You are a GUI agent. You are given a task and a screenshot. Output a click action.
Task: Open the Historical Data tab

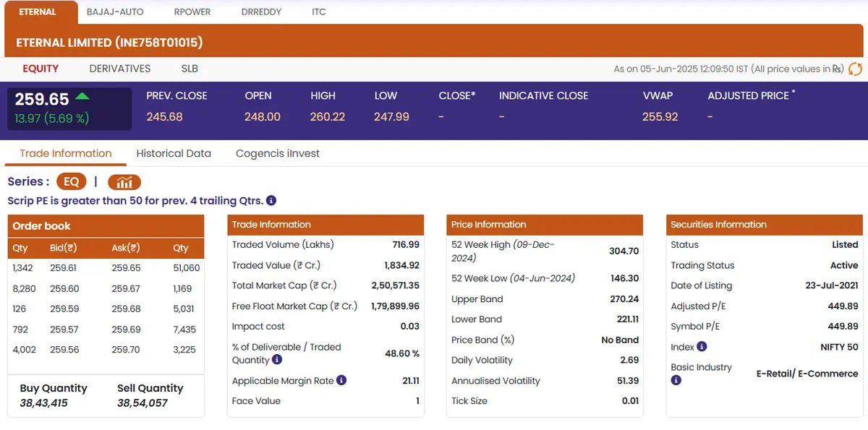coord(174,153)
